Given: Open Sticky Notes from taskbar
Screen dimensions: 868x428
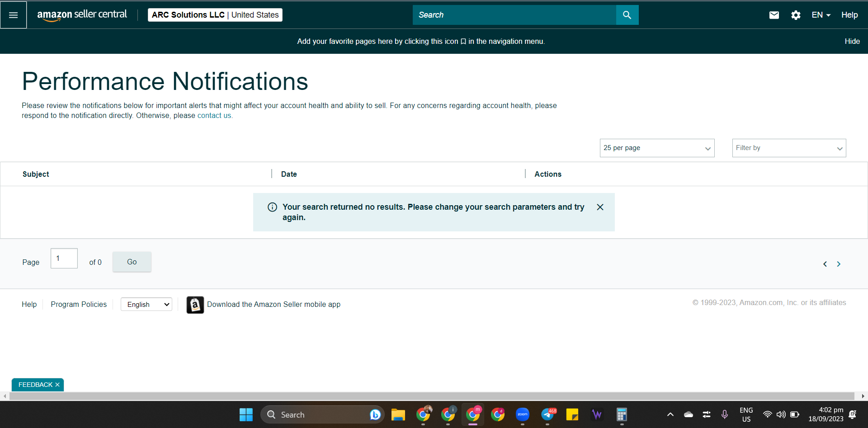Looking at the screenshot, I should pyautogui.click(x=572, y=414).
